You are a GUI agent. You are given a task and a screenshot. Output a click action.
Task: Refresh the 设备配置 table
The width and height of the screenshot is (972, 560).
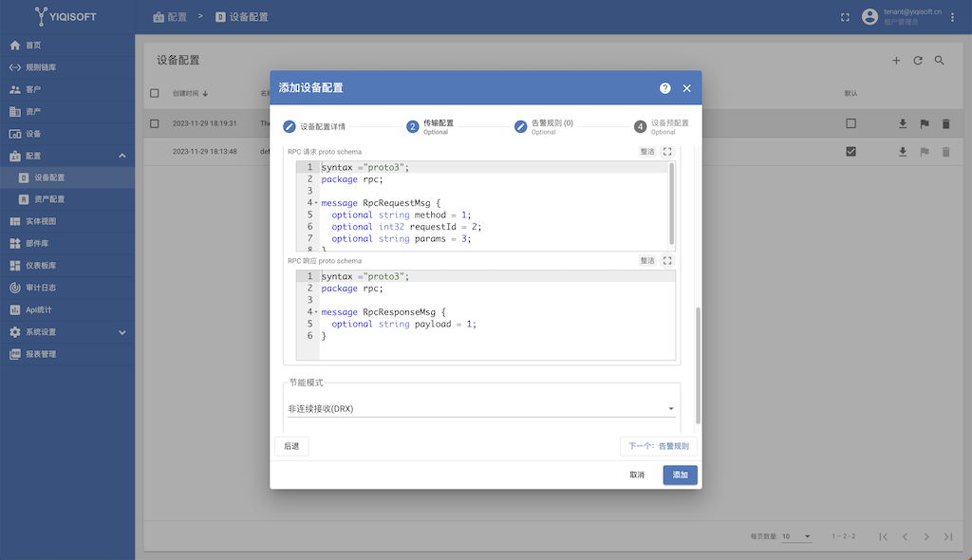coord(918,60)
